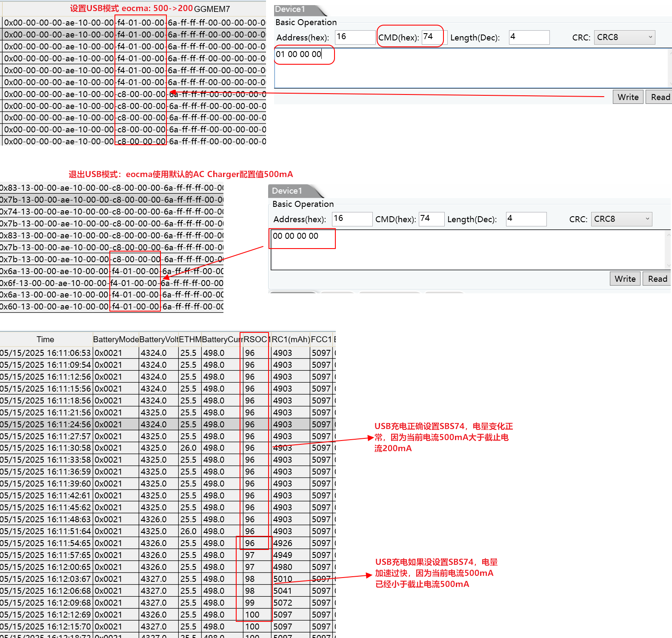Click the FCC1 column header
This screenshot has height=638, width=672.
[x=321, y=339]
